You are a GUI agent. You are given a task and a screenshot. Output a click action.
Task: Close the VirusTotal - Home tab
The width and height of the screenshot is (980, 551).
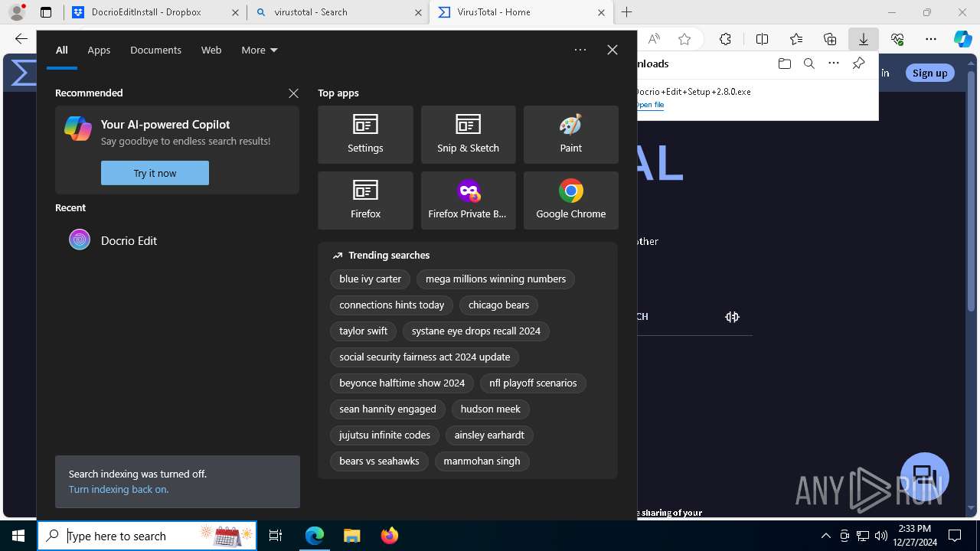pos(601,12)
